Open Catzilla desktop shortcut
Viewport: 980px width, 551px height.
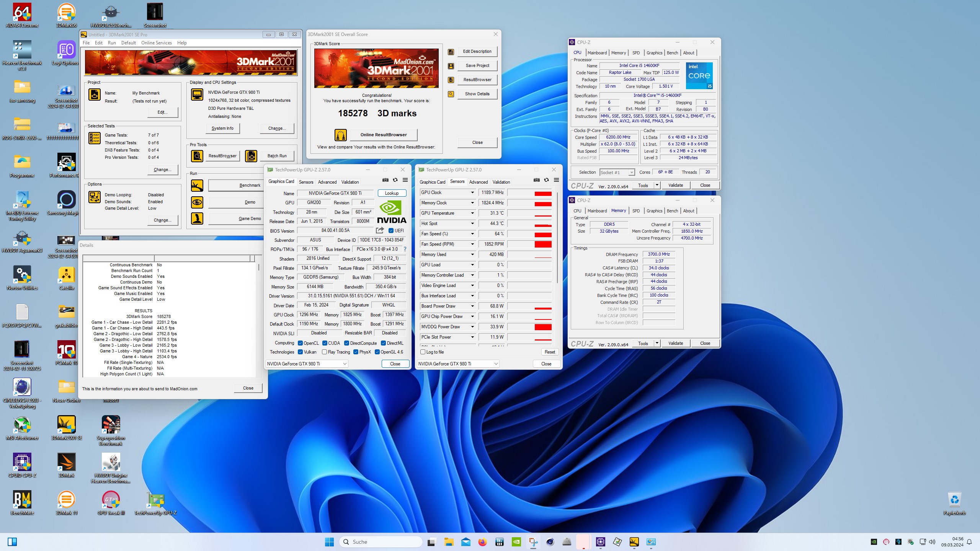click(66, 278)
